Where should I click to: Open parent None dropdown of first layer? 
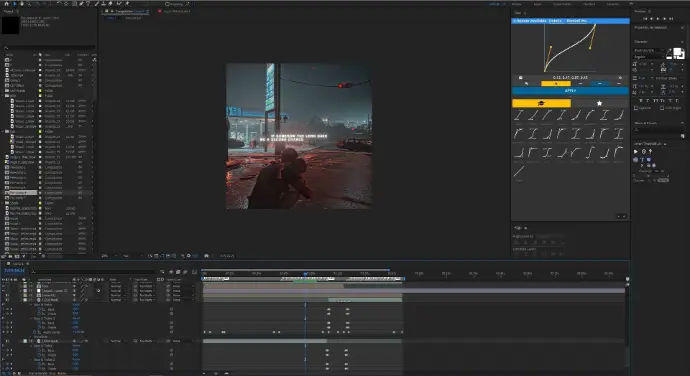tap(183, 286)
